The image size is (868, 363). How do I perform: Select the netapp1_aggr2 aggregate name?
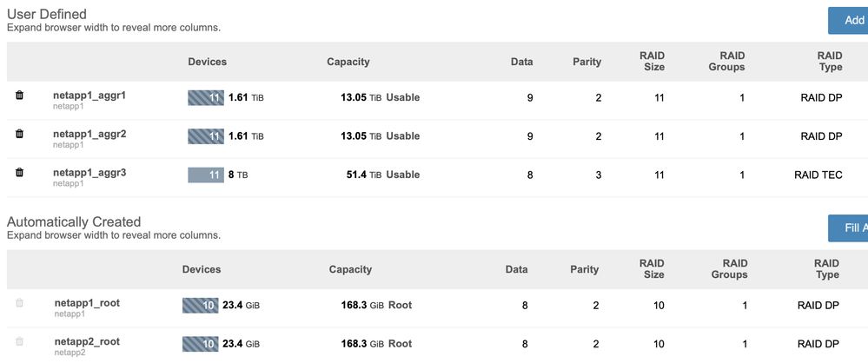pos(89,134)
